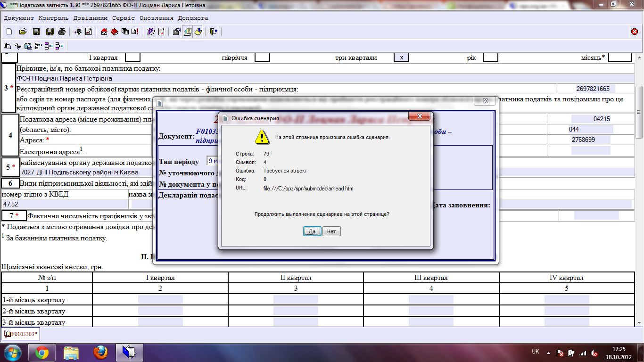Open a file using the folder icon
The image size is (644, 362).
pyautogui.click(x=22, y=32)
